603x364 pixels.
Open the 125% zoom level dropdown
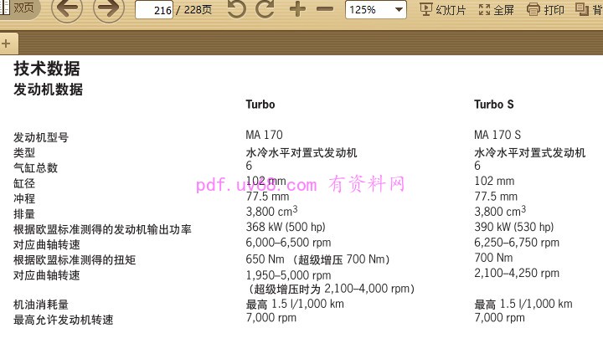pos(376,10)
